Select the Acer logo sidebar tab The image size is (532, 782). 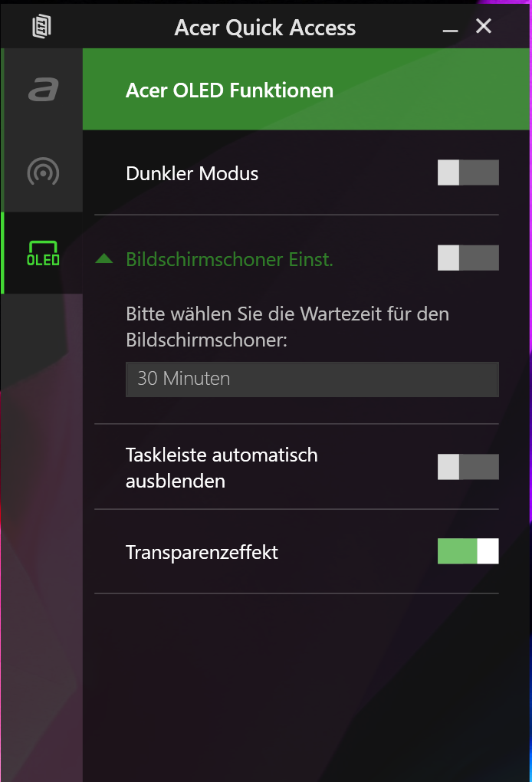pyautogui.click(x=43, y=90)
